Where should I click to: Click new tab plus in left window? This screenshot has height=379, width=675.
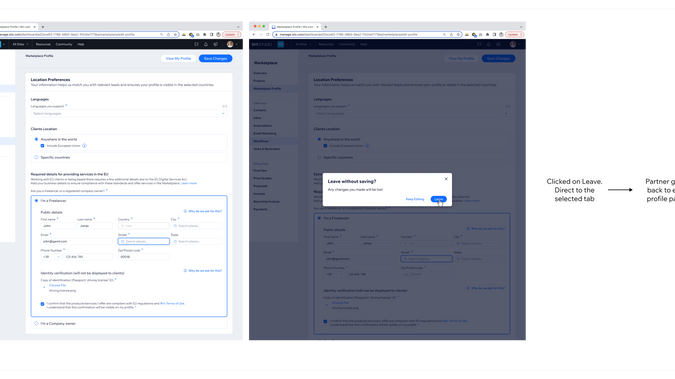[43, 27]
